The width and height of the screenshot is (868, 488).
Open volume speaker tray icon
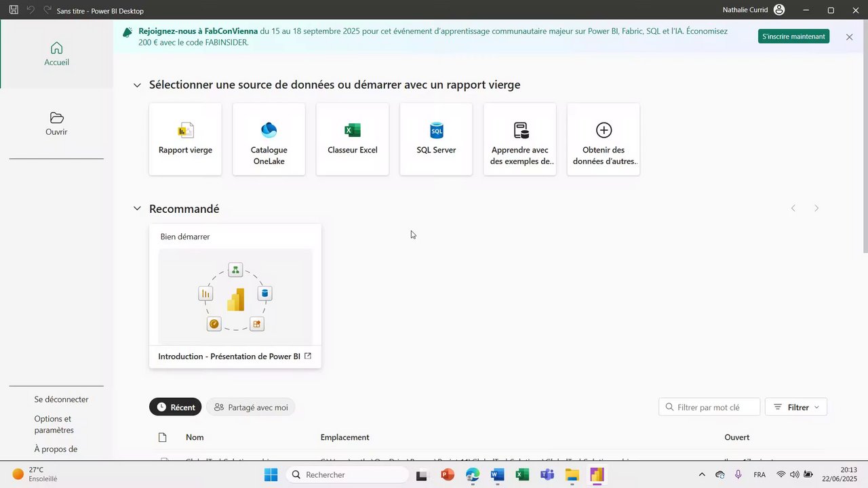[x=794, y=474]
